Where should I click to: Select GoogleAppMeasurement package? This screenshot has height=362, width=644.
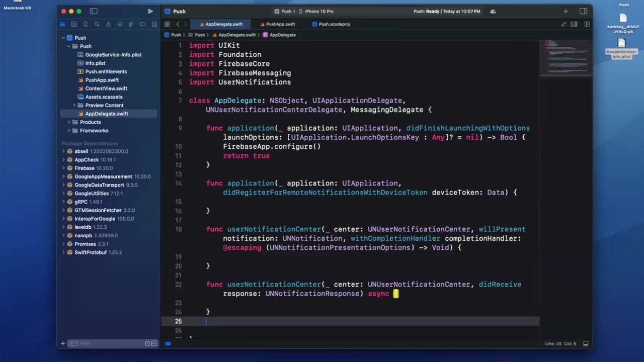[109, 176]
